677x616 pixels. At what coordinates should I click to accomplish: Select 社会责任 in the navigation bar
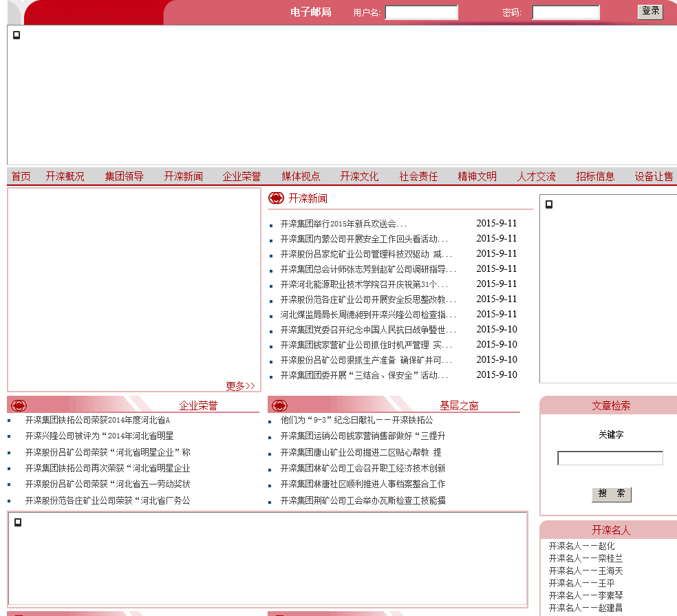click(418, 176)
